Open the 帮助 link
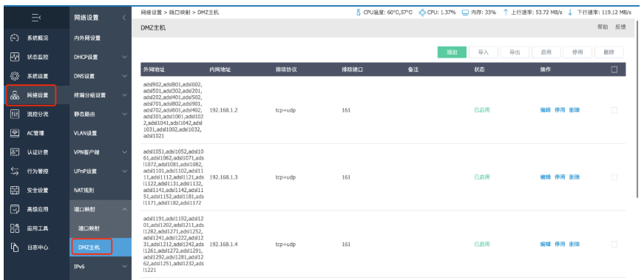 click(x=603, y=27)
